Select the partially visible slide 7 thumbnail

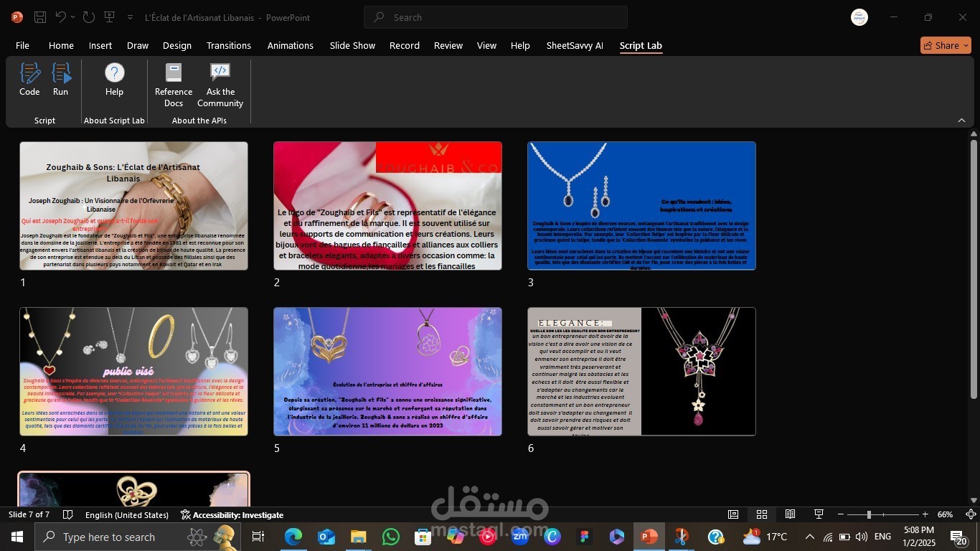(133, 489)
